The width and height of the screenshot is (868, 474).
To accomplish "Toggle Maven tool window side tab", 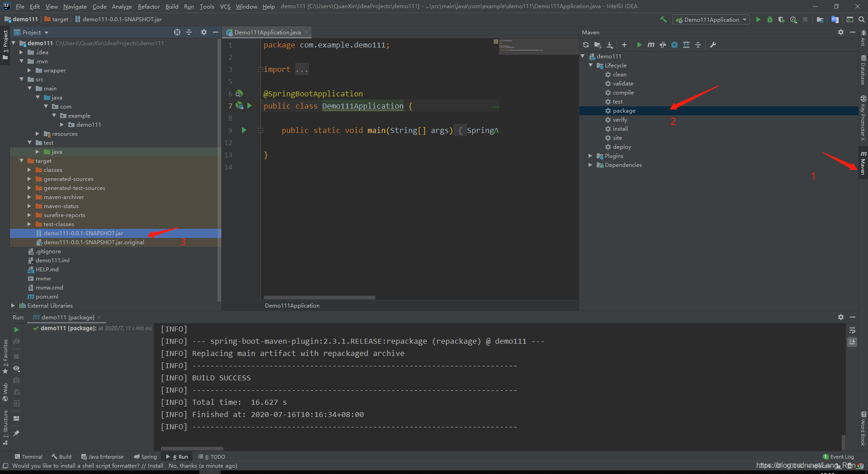I will (x=863, y=163).
